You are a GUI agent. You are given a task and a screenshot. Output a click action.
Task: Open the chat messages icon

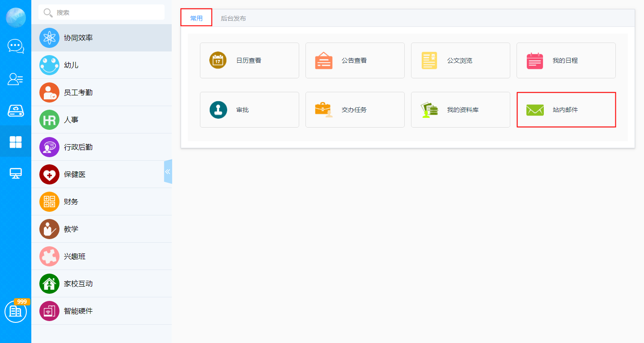coord(16,46)
